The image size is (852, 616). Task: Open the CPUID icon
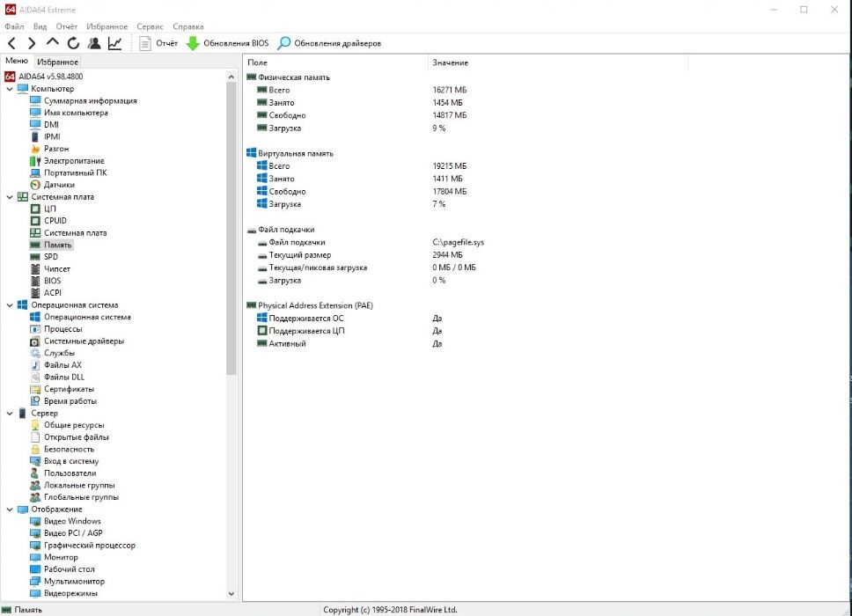(35, 221)
